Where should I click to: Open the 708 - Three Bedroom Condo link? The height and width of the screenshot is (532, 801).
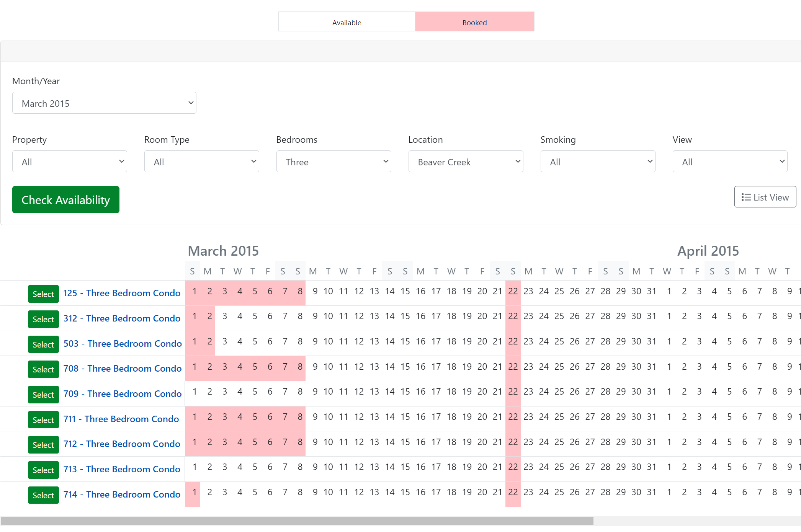click(x=123, y=369)
